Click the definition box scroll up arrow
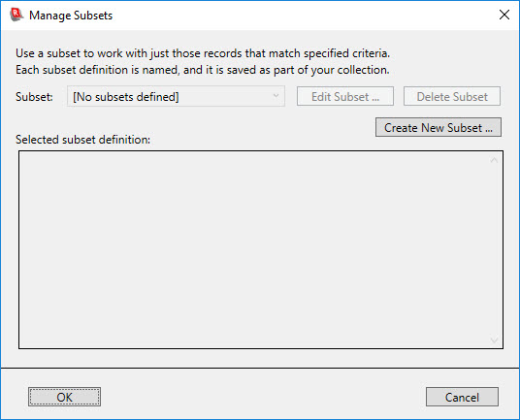Image resolution: width=520 pixels, height=420 pixels. [494, 160]
